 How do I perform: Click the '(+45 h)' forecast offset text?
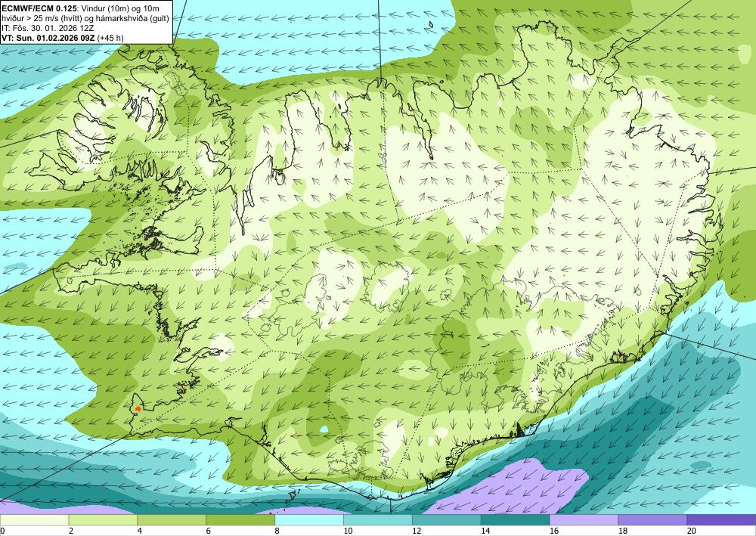tap(110, 38)
